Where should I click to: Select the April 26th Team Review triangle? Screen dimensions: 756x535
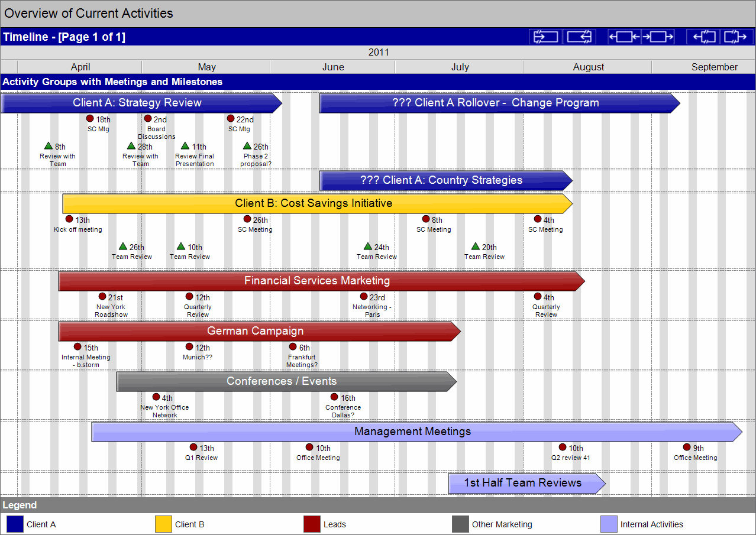123,247
